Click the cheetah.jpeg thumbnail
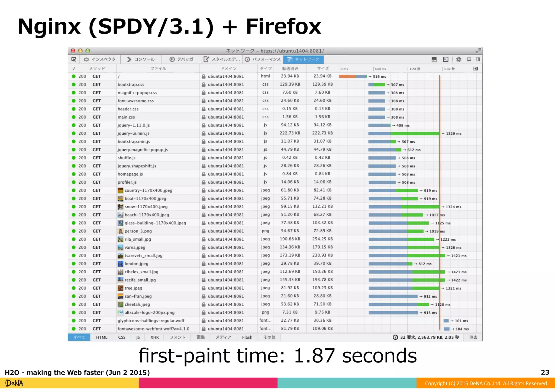 tap(121, 304)
